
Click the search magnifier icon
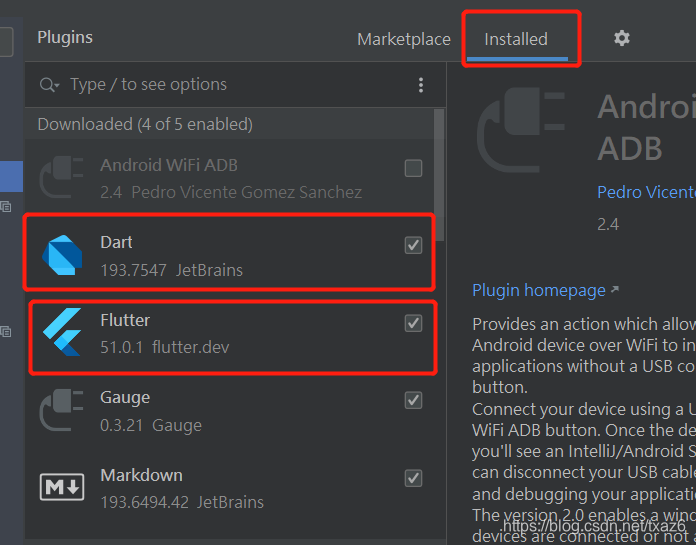[49, 85]
